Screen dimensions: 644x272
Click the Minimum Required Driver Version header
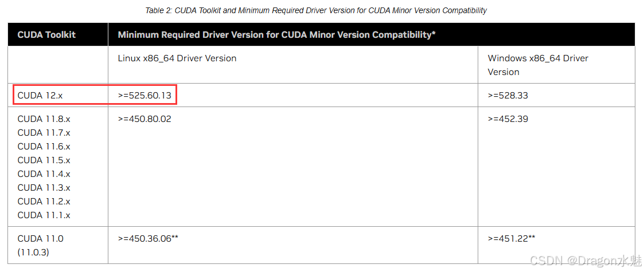click(276, 34)
